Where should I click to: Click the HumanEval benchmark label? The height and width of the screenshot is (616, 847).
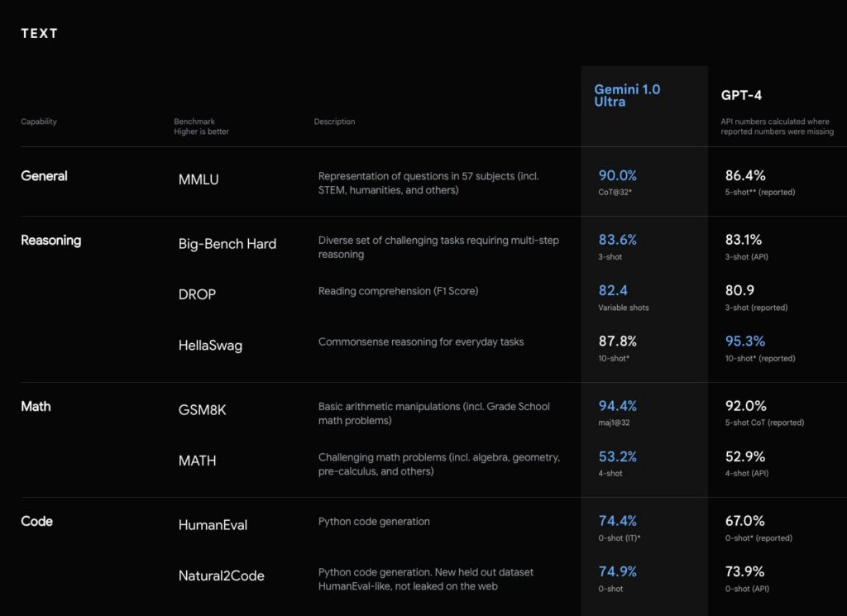(213, 525)
